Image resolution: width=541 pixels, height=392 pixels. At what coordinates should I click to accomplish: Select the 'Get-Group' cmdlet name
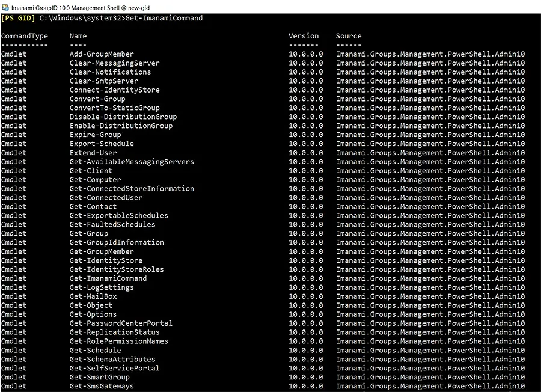click(89, 233)
